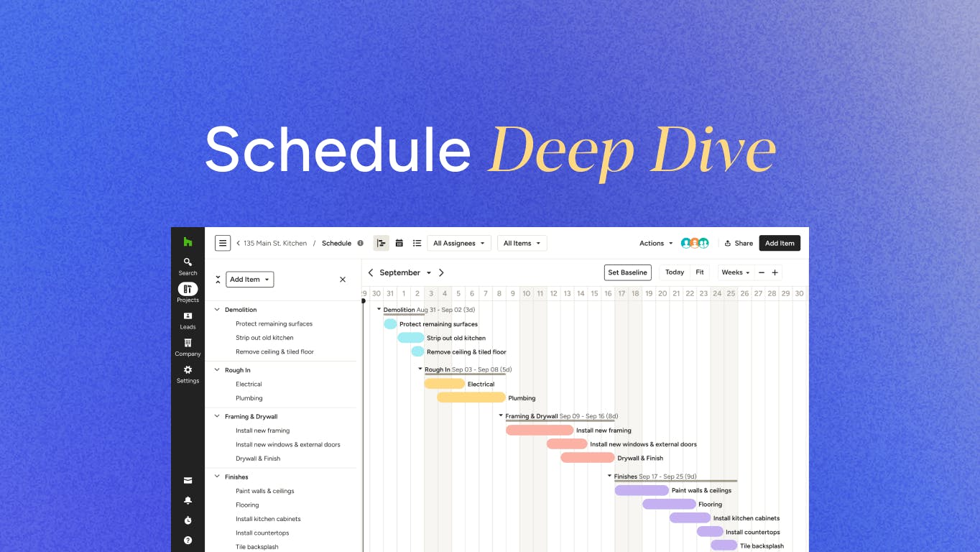Viewport: 980px width, 552px height.
Task: Collapse the Demolition group
Action: [x=217, y=310]
